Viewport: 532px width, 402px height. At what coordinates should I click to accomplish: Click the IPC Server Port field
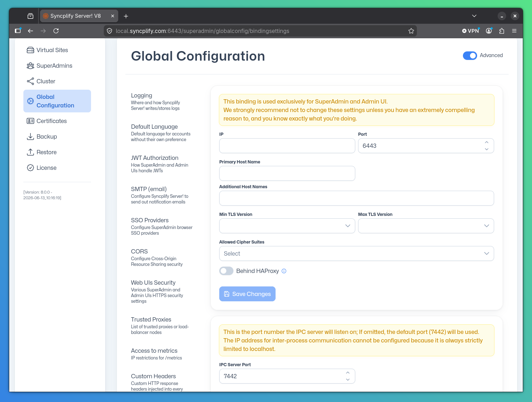287,376
